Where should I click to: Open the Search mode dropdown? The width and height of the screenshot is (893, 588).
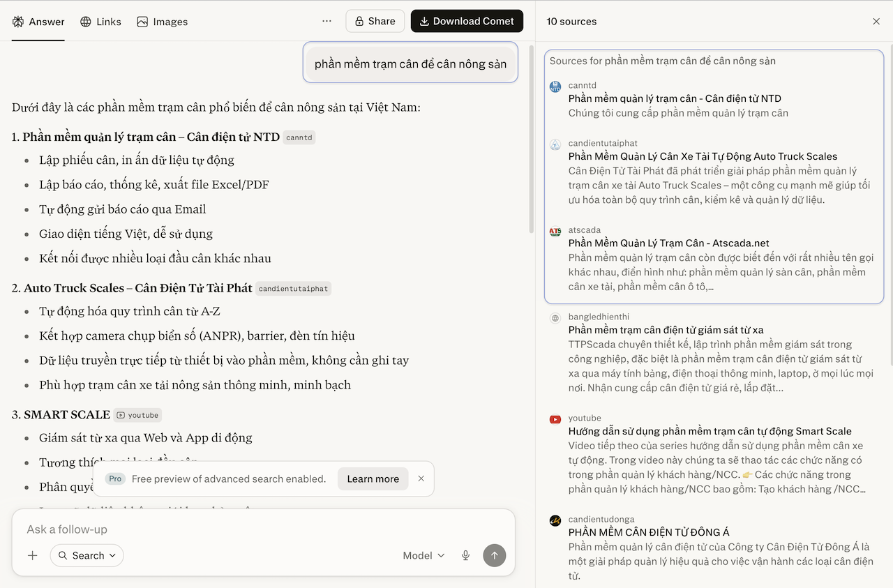(x=87, y=555)
